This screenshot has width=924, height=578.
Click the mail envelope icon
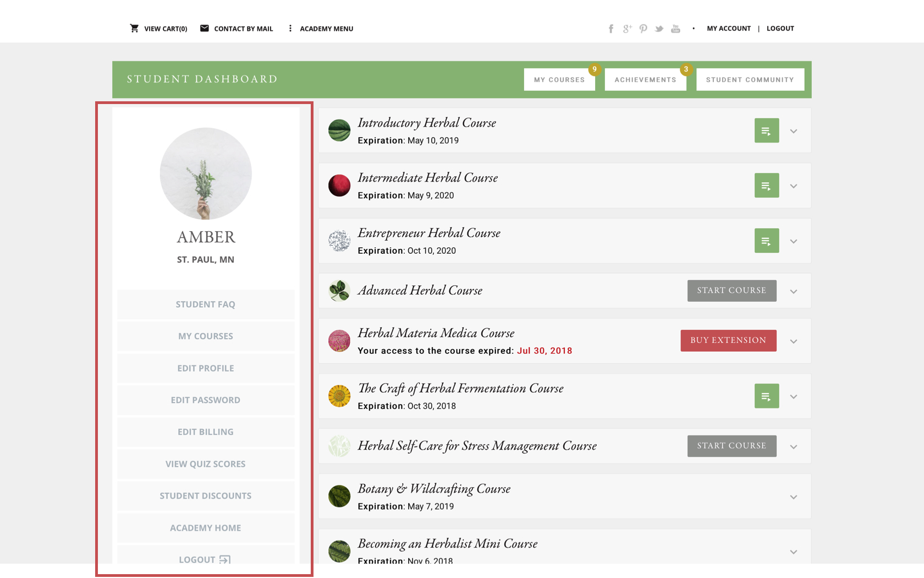(204, 28)
